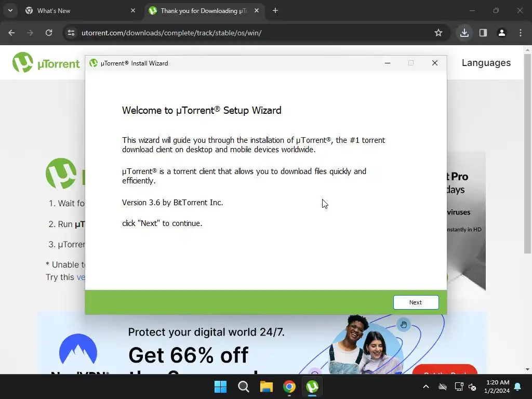Click the scrollbar down arrow
Screen dimensions: 532x399
click(x=527, y=369)
